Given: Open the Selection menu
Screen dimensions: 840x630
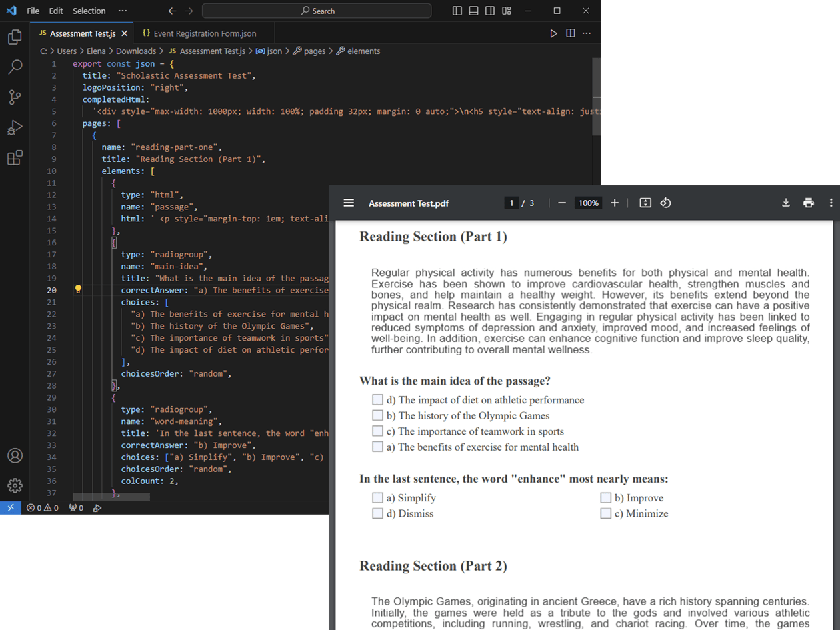Looking at the screenshot, I should [x=89, y=11].
